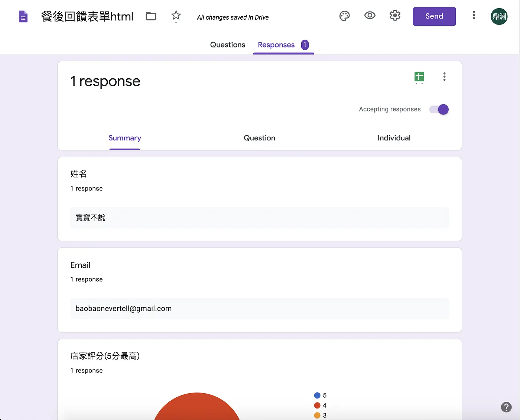Switch to the Questions tab

point(228,45)
